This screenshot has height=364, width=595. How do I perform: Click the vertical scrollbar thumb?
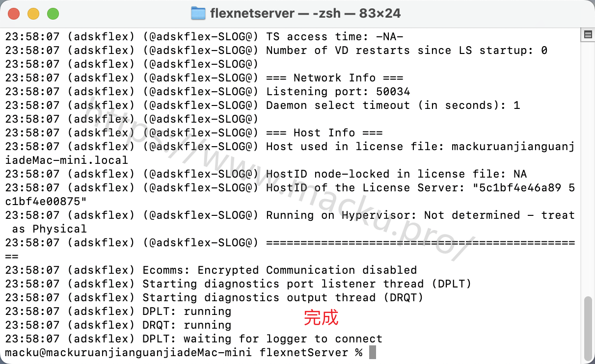pos(588,329)
